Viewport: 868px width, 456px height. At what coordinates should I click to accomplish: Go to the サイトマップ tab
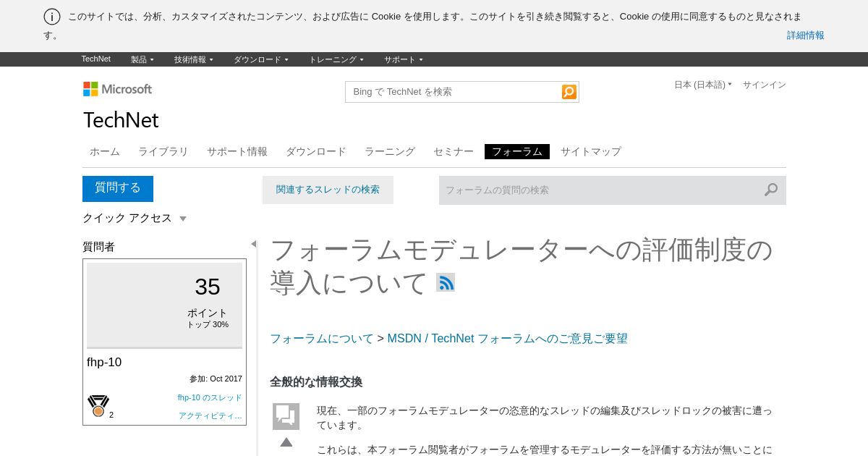[591, 151]
